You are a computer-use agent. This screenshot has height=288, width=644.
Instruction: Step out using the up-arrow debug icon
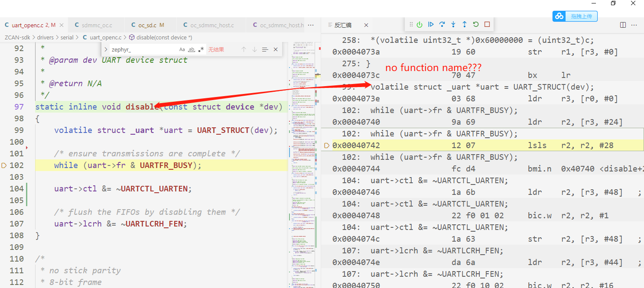pos(464,25)
